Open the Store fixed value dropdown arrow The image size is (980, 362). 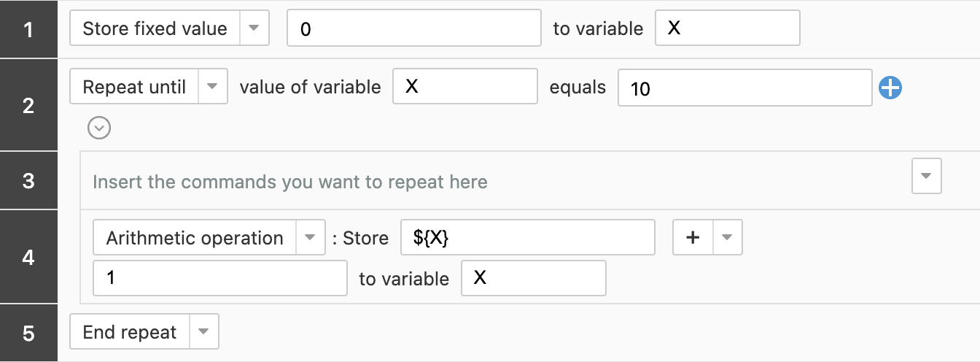pyautogui.click(x=254, y=28)
